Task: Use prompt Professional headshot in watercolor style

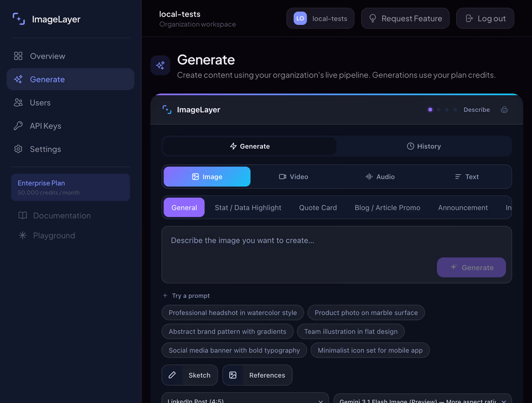Action: [x=233, y=312]
